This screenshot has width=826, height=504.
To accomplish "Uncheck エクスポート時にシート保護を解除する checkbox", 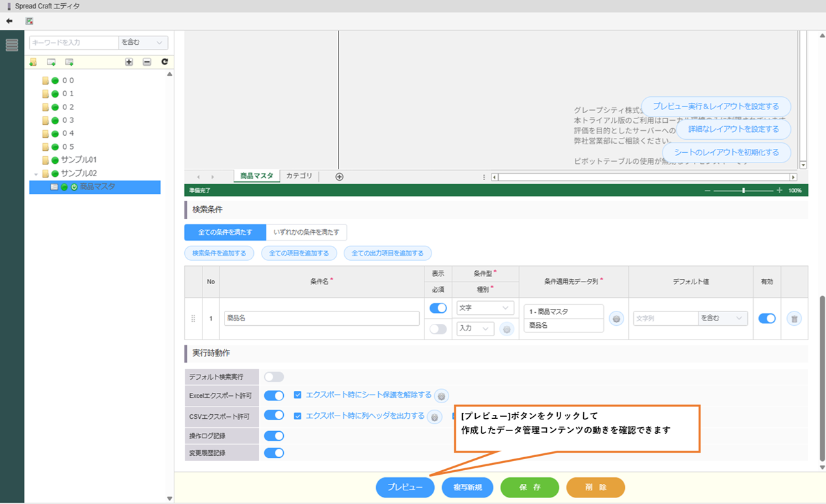I will coord(297,395).
